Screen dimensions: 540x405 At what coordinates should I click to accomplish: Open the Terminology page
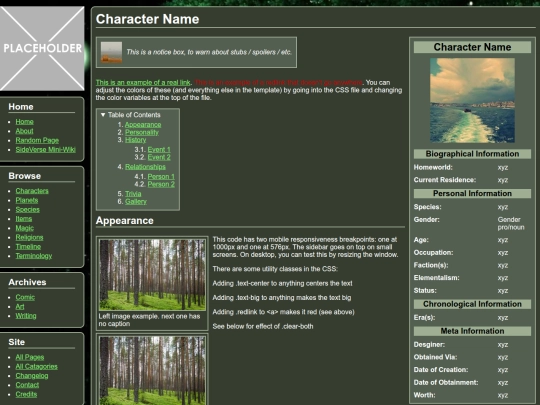34,256
